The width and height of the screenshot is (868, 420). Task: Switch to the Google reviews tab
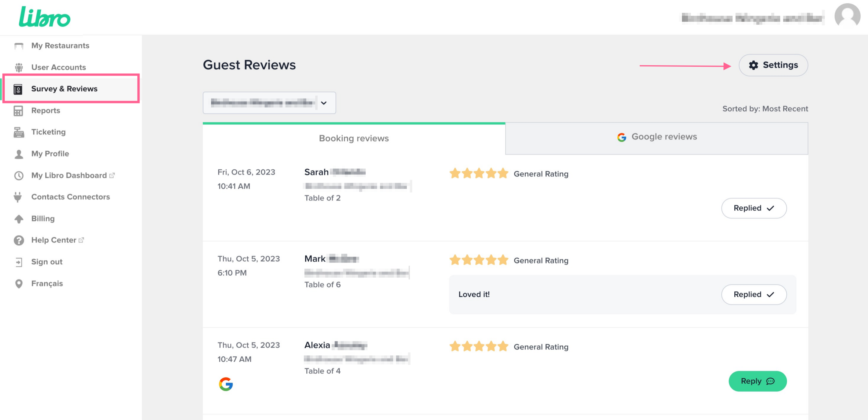[x=656, y=137]
